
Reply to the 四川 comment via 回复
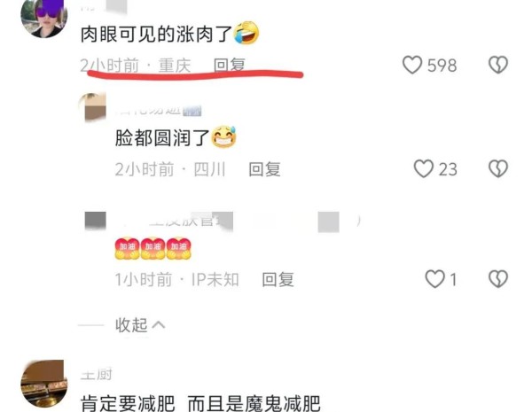click(x=264, y=169)
